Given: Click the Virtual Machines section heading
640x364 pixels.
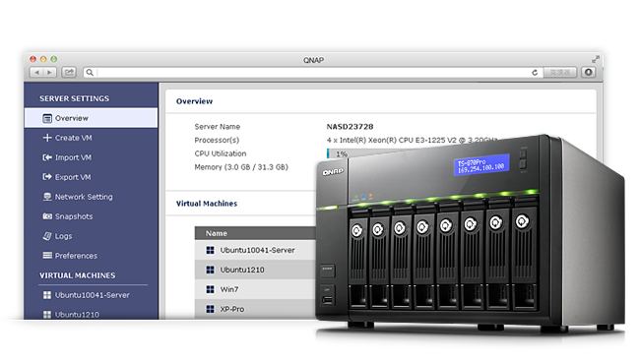Looking at the screenshot, I should [207, 204].
